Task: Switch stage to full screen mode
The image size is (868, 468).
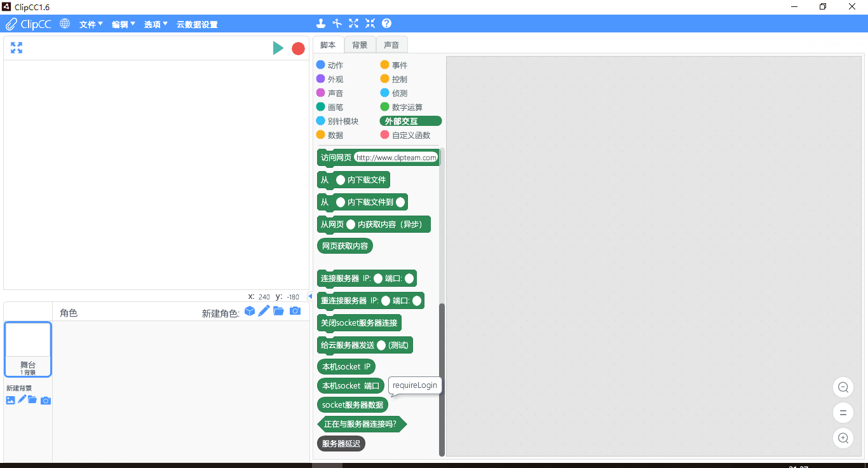Action: [x=17, y=48]
